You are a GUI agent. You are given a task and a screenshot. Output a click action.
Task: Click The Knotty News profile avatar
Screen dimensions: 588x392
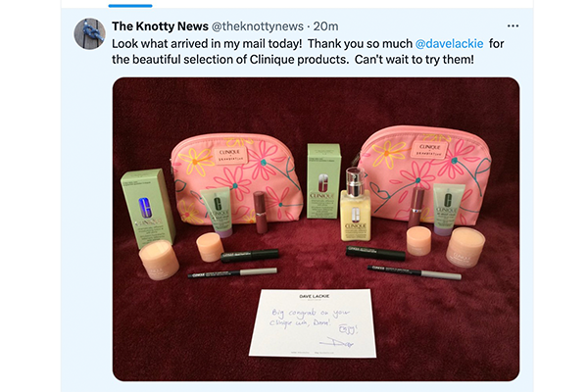89,33
